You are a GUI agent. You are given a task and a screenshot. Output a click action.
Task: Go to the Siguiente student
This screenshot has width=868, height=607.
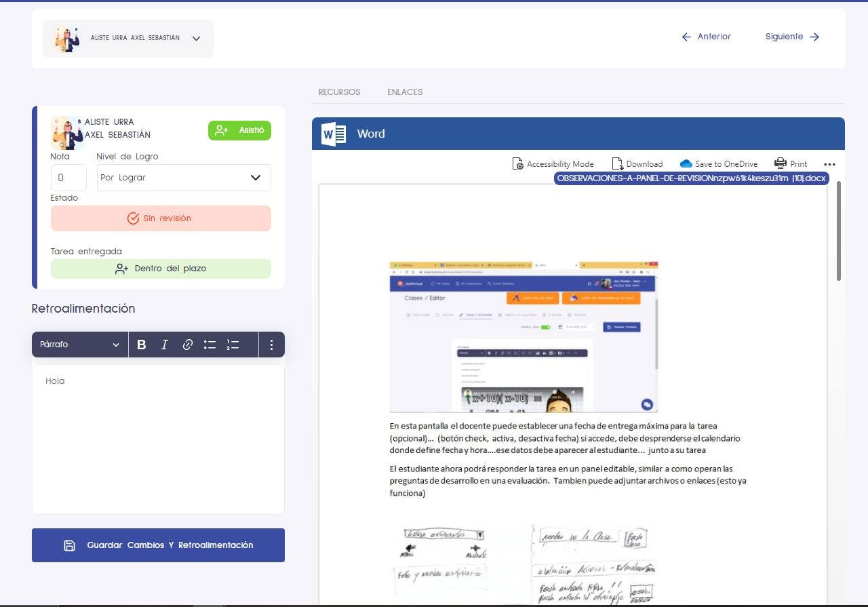pyautogui.click(x=793, y=37)
